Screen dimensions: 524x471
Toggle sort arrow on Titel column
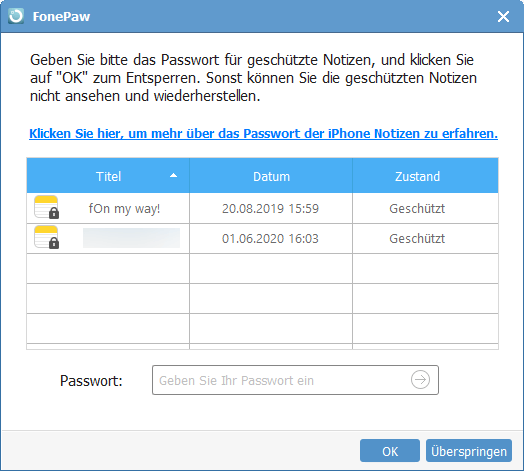[x=173, y=175]
